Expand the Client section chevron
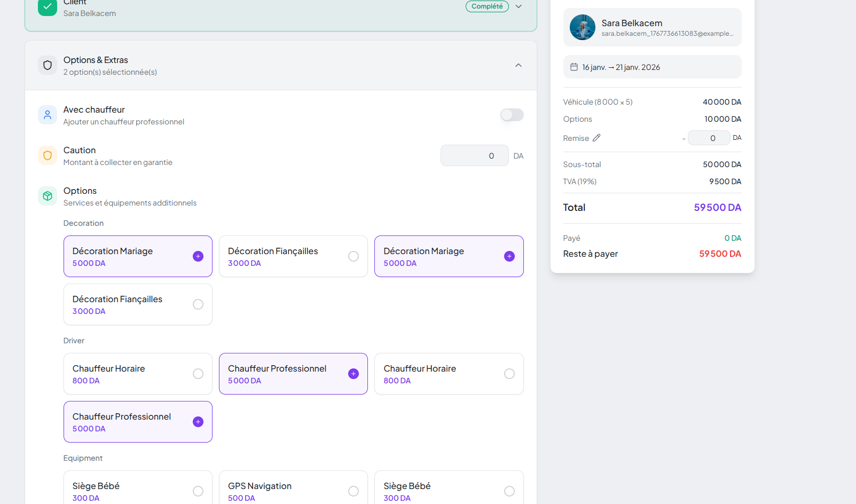The image size is (856, 504). tap(519, 6)
